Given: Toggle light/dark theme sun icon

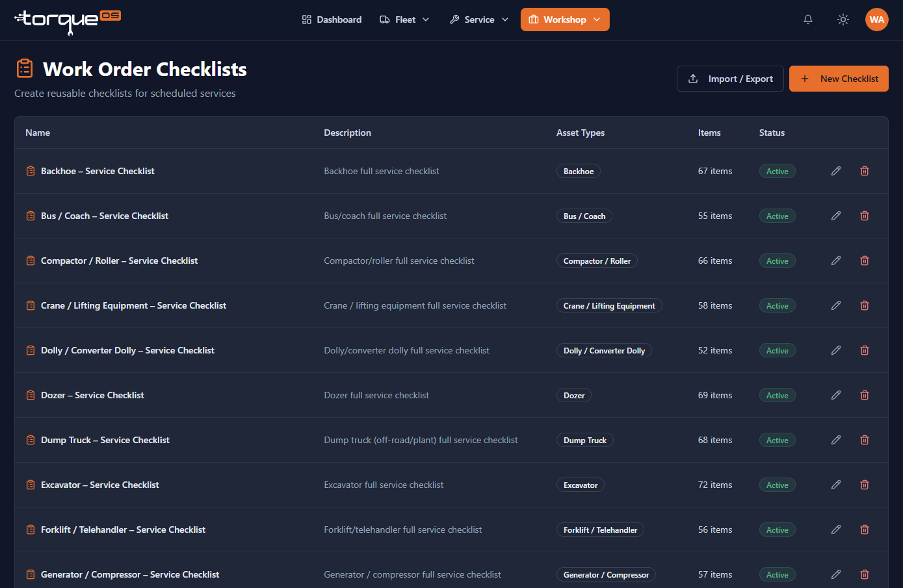Looking at the screenshot, I should click(x=843, y=19).
